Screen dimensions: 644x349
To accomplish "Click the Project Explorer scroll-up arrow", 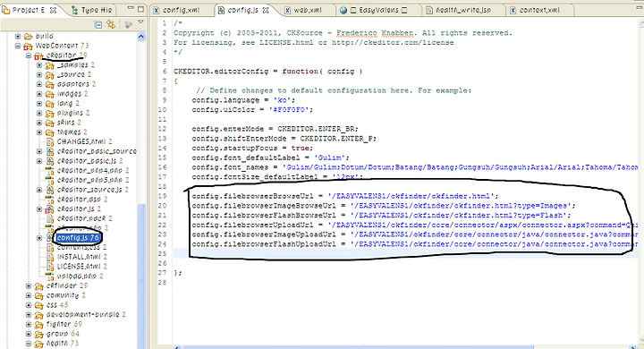I will click(141, 37).
